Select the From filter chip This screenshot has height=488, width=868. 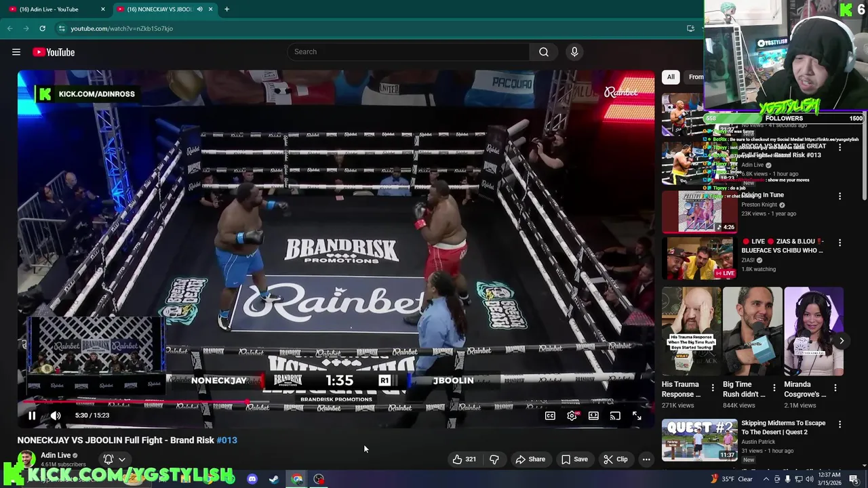pos(696,77)
